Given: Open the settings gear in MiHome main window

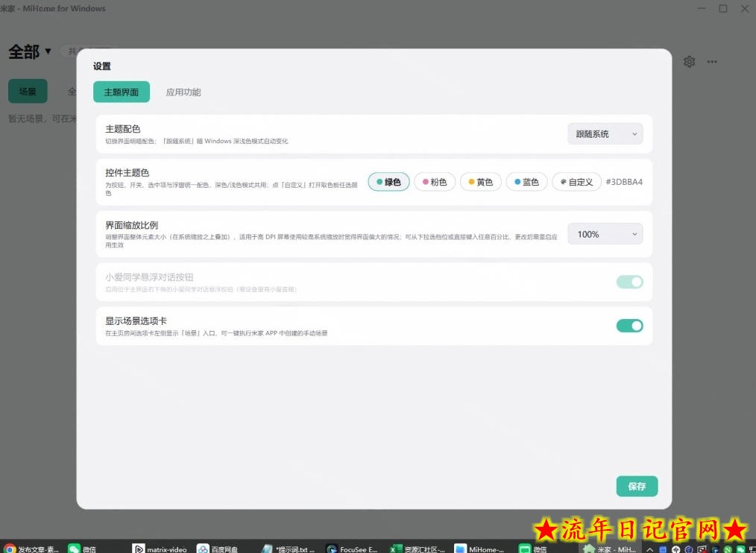Looking at the screenshot, I should pyautogui.click(x=689, y=62).
